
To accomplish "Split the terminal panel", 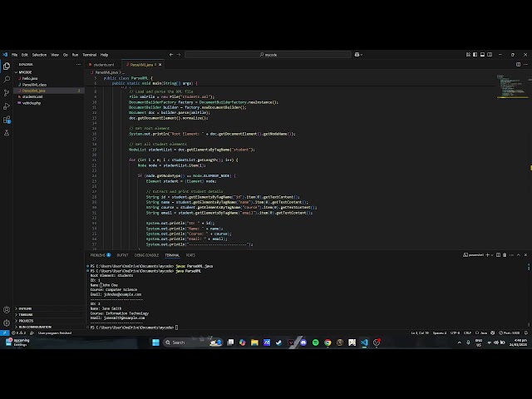I will pyautogui.click(x=498, y=255).
